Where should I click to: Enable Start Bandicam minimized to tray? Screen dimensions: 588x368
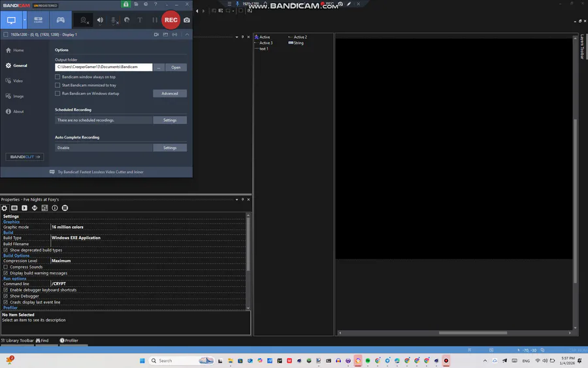[x=57, y=85]
